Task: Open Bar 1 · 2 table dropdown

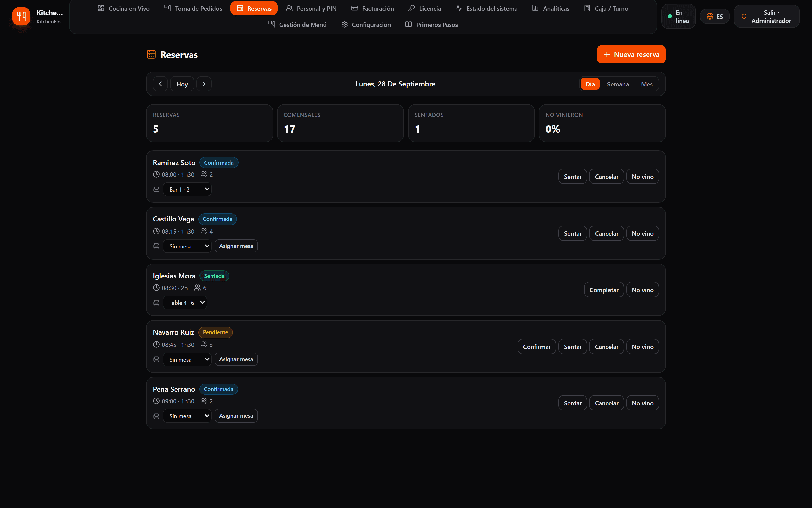Action: click(x=187, y=189)
